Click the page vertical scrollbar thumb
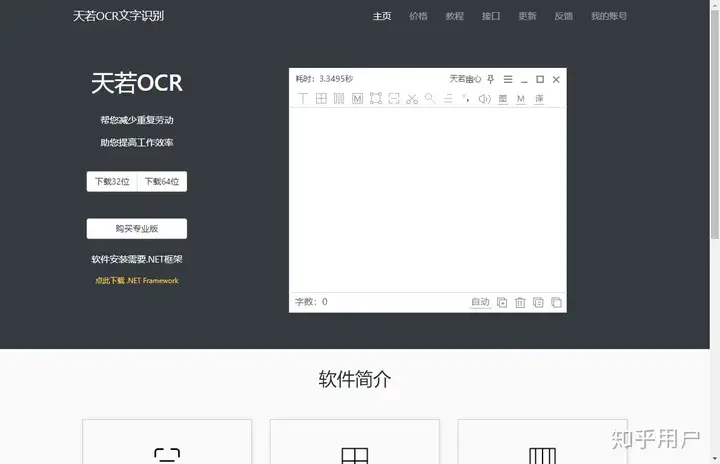Screen dimensions: 720x464 point(715,124)
